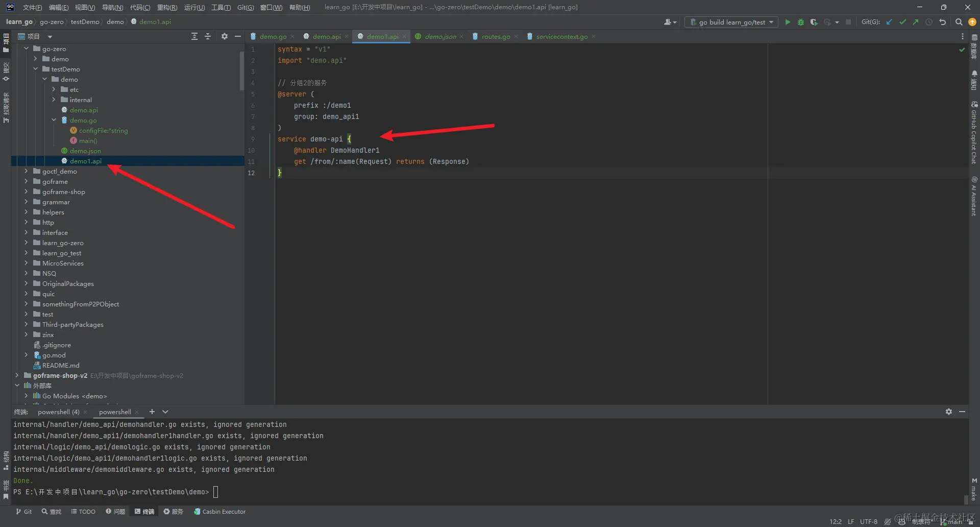Expand Go Modules <demo> node
The image size is (980, 527).
coord(26,396)
